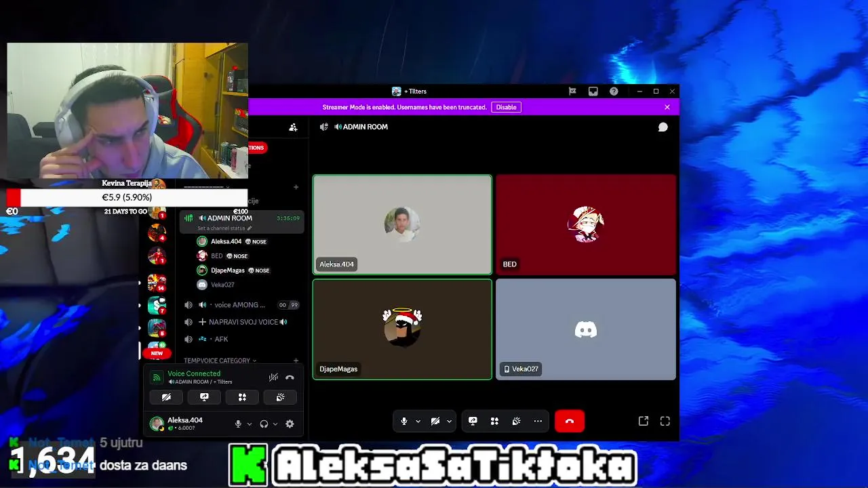Open server with 7 notifications badge
The image size is (868, 488).
pyautogui.click(x=157, y=306)
